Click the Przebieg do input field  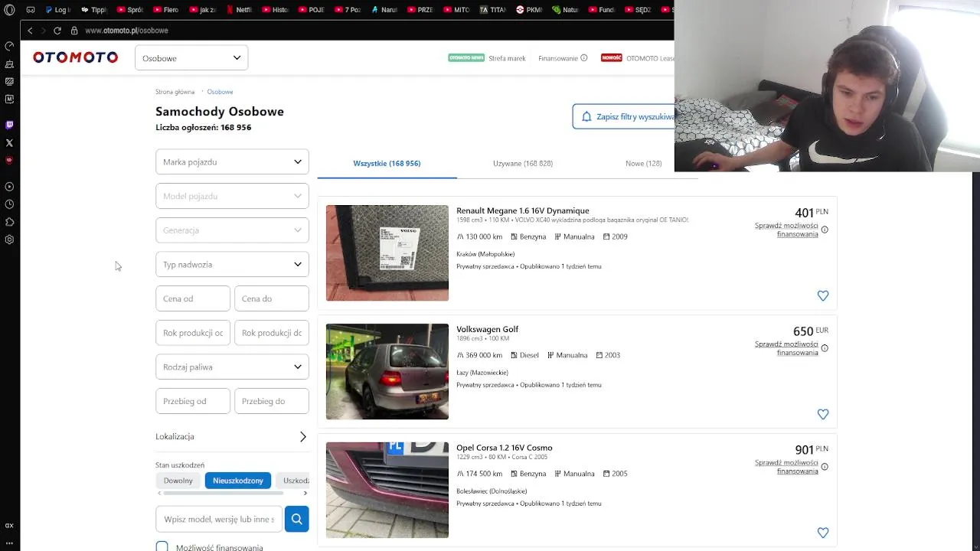pyautogui.click(x=272, y=401)
